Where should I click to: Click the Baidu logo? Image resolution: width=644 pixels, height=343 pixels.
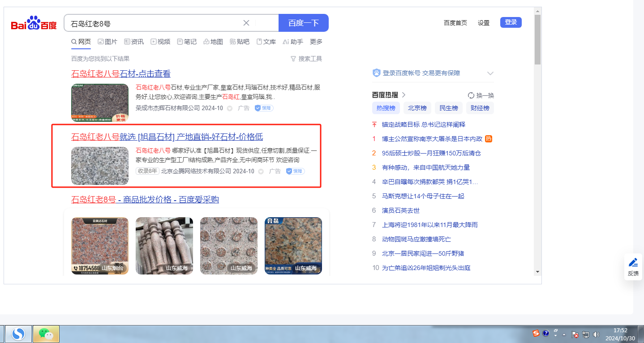34,23
